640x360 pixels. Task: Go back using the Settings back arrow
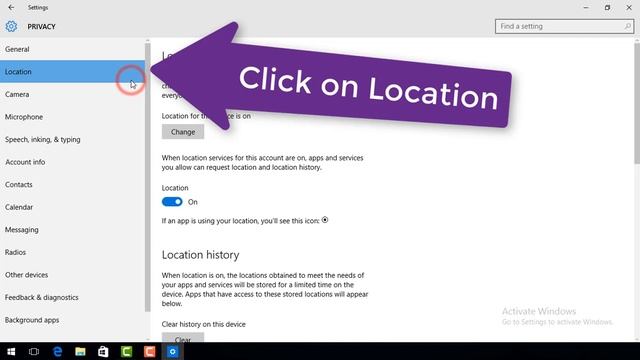[11, 7]
